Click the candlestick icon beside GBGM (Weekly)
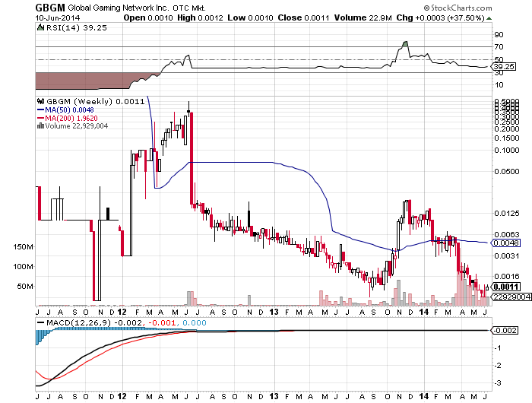 coord(41,101)
